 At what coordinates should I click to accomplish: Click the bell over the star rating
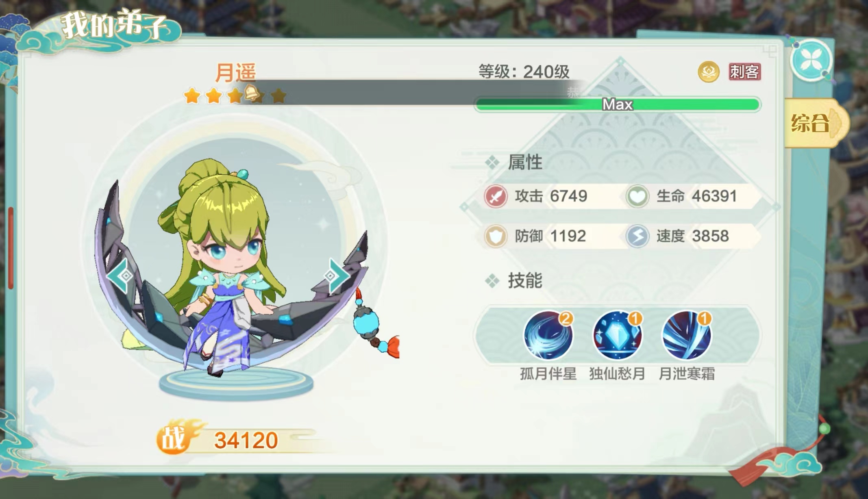click(253, 93)
